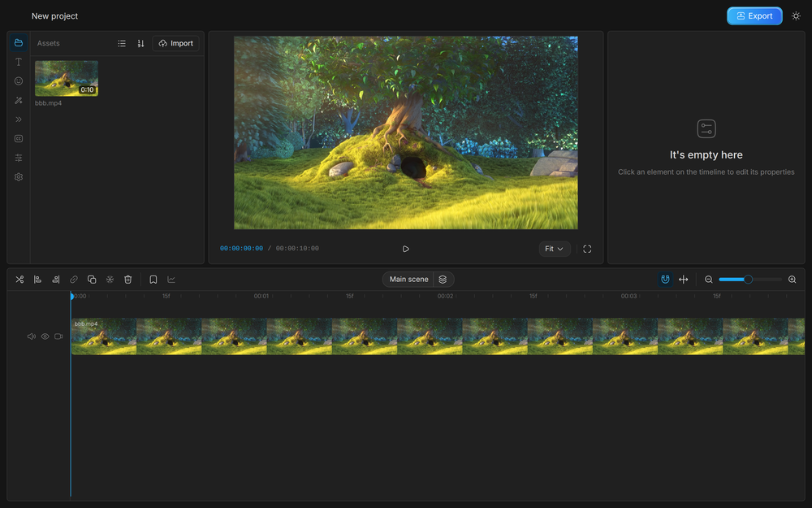Select the bbb.mp4 asset thumbnail

coord(67,78)
